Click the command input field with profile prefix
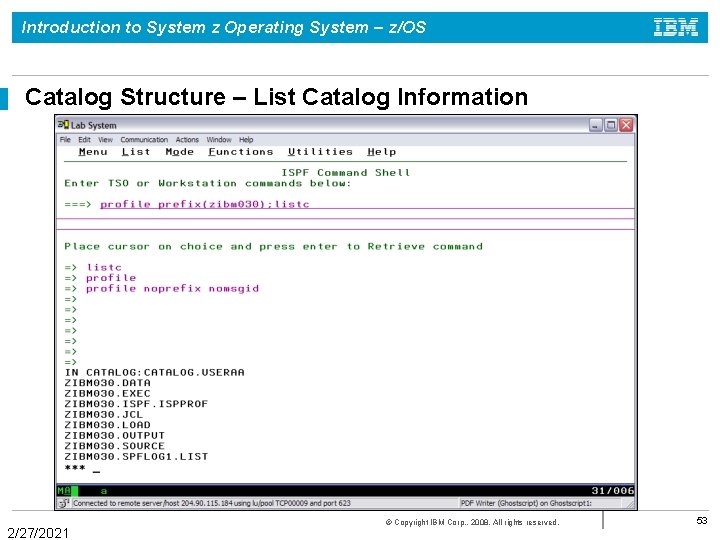720x540 pixels. pos(367,204)
